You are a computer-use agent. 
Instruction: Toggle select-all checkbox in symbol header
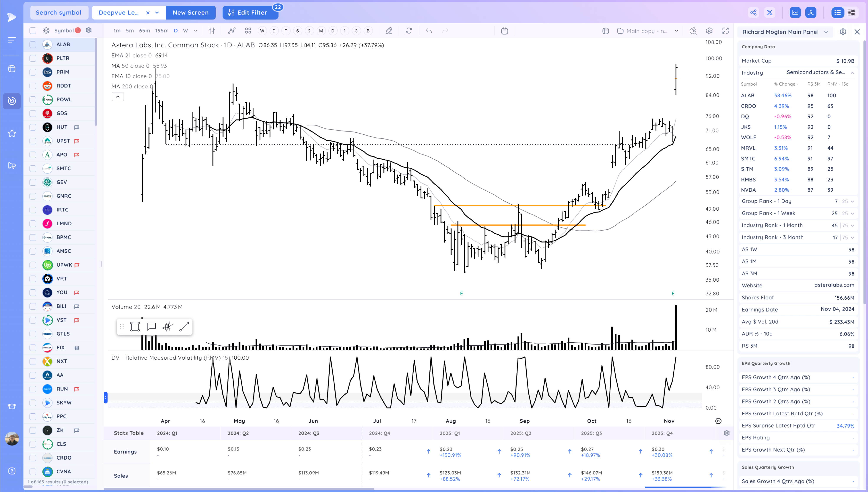click(33, 30)
